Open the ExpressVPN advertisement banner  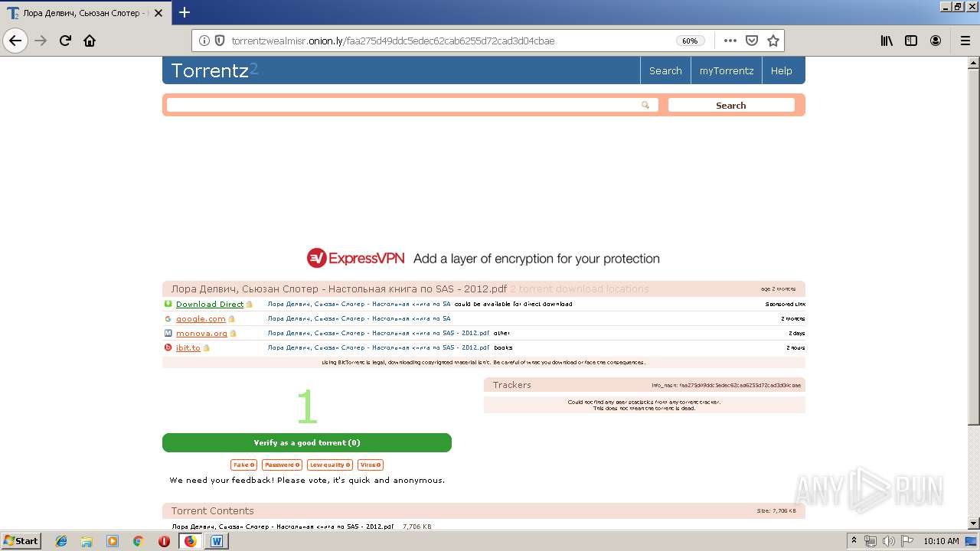tap(483, 259)
